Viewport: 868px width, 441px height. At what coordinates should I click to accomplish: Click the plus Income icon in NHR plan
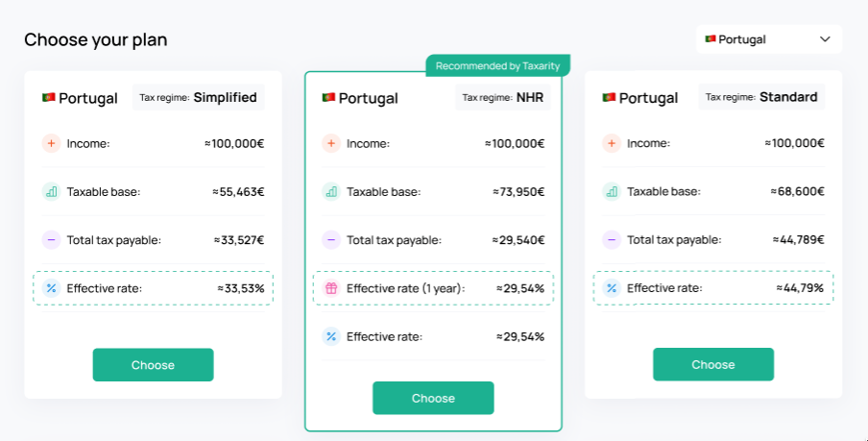[331, 143]
